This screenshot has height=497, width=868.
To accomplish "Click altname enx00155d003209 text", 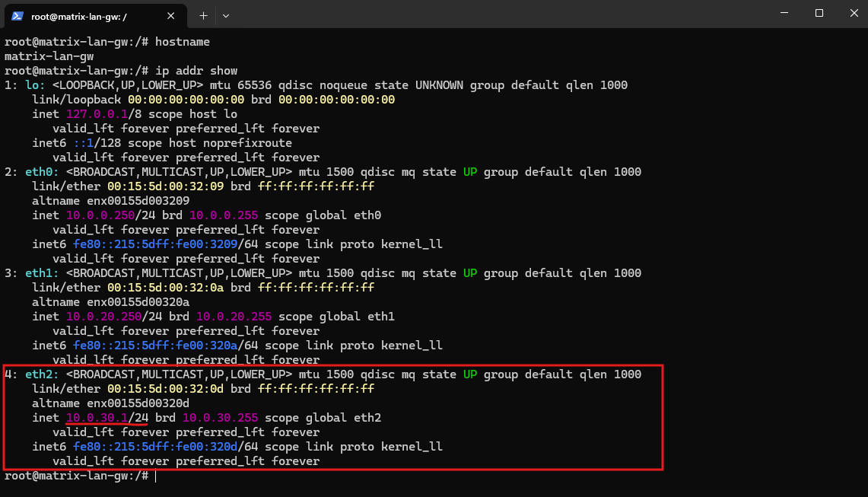I will pos(111,201).
